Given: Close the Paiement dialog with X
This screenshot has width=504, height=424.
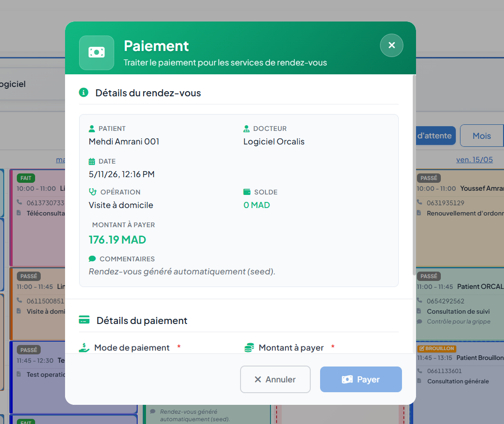Looking at the screenshot, I should click(x=392, y=45).
